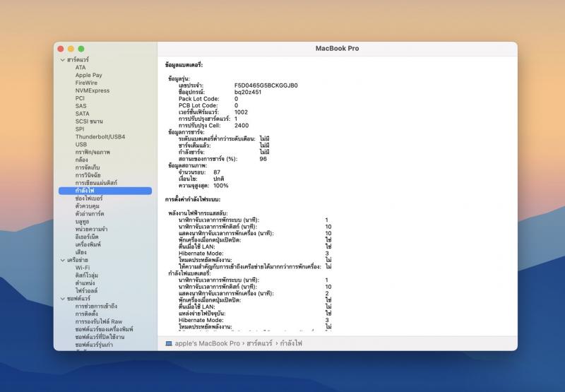The image size is (565, 392).
Task: Open ช่องไฟเบอร์ in the sidebar
Action: pyautogui.click(x=89, y=198)
